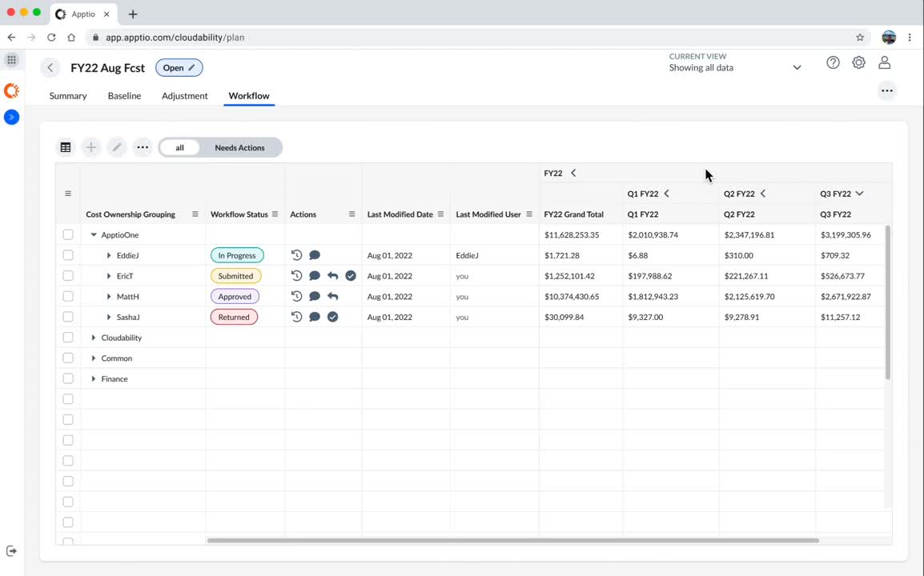Click the table horizontal scrollbar
The image size is (924, 576).
pos(512,540)
